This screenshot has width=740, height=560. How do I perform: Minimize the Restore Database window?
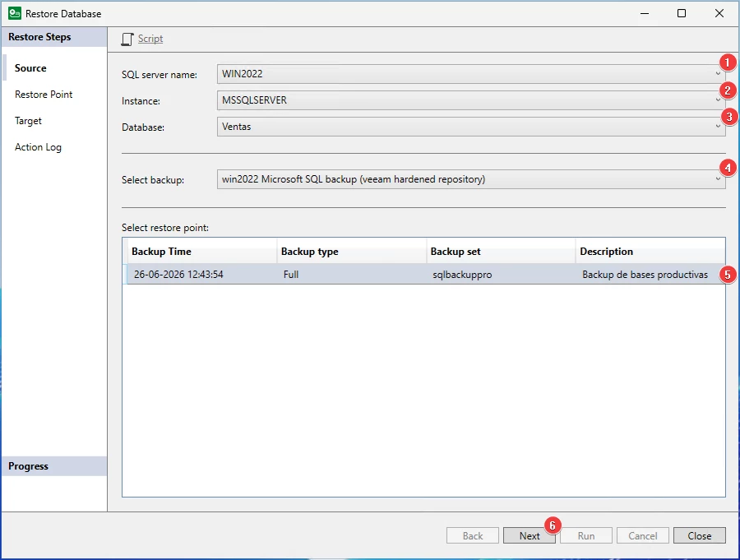pos(644,13)
